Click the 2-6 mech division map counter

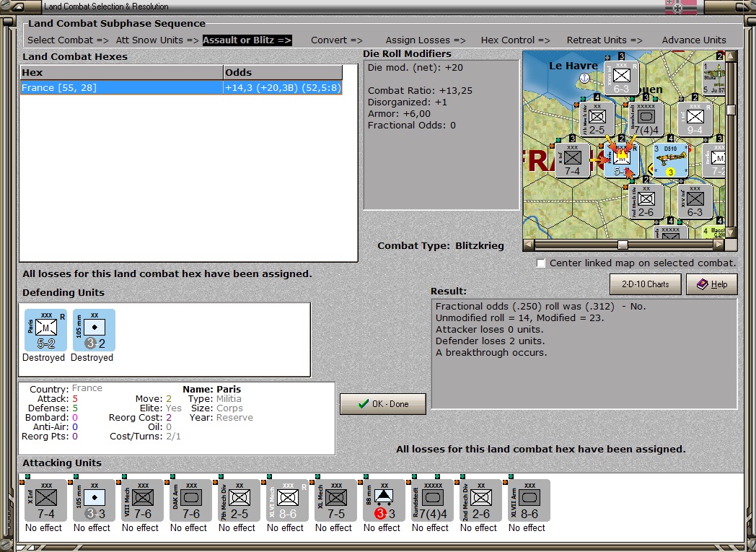point(646,201)
